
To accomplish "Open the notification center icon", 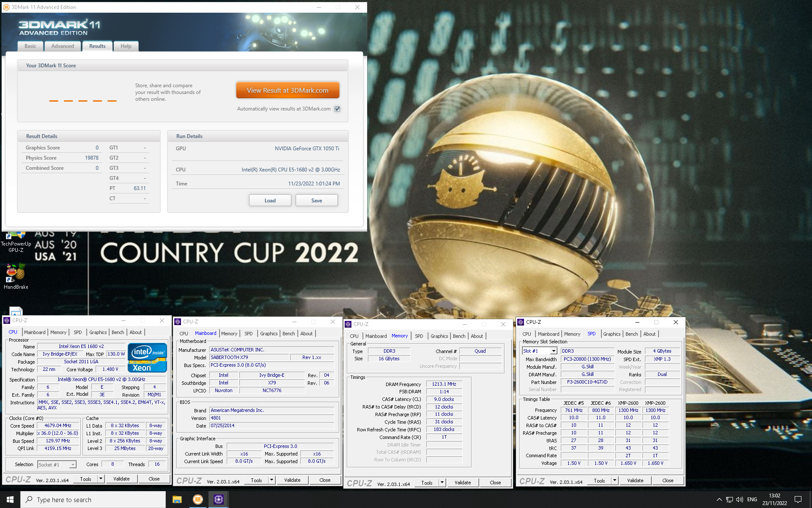I will pos(798,500).
